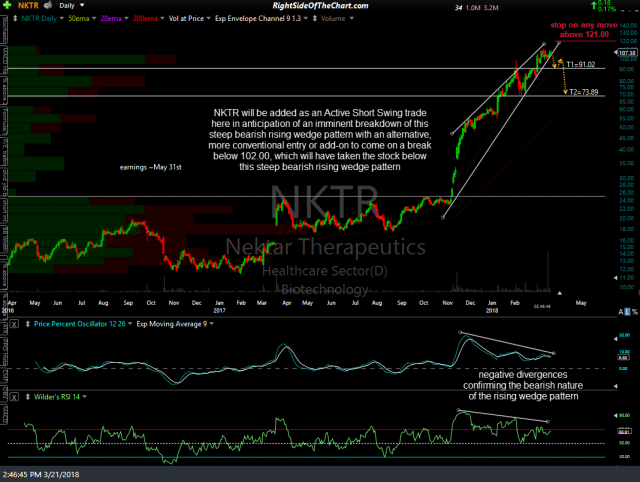Click the negative divergences annotation text
The width and height of the screenshot is (640, 482).
(x=523, y=385)
